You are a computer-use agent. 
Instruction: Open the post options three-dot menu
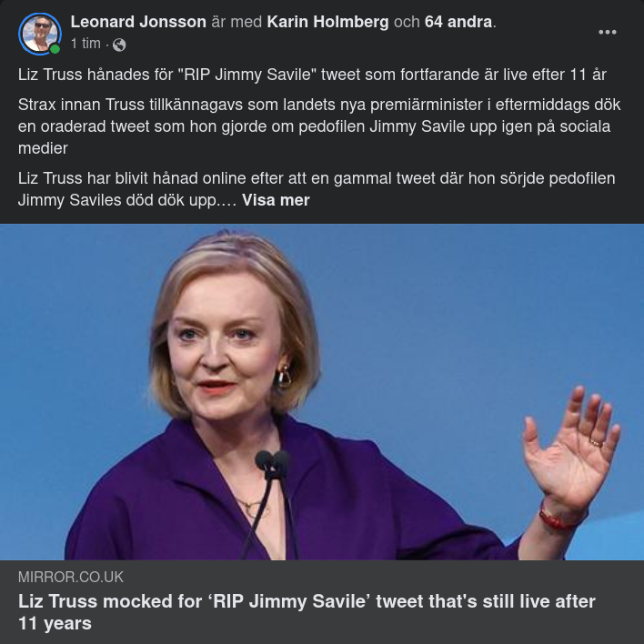click(x=608, y=32)
